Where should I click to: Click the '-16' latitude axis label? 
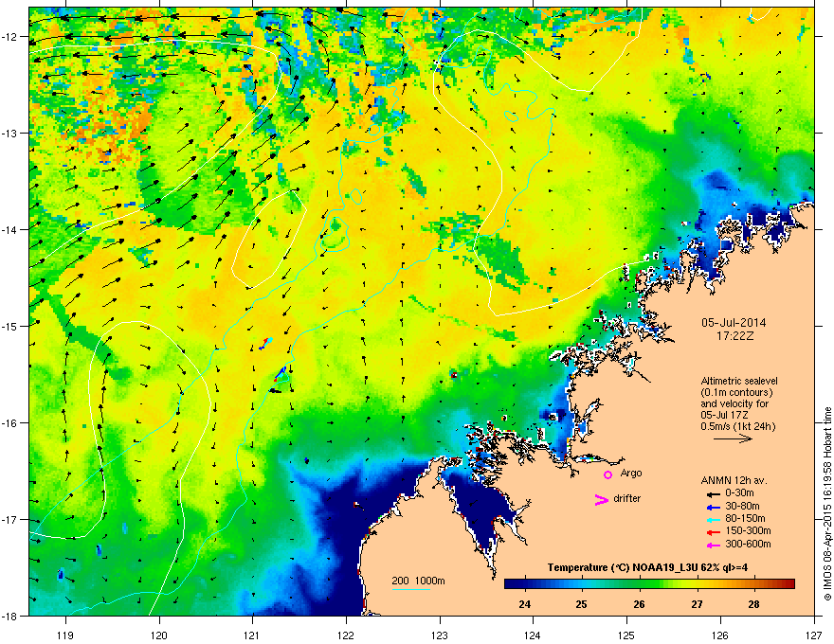point(9,423)
